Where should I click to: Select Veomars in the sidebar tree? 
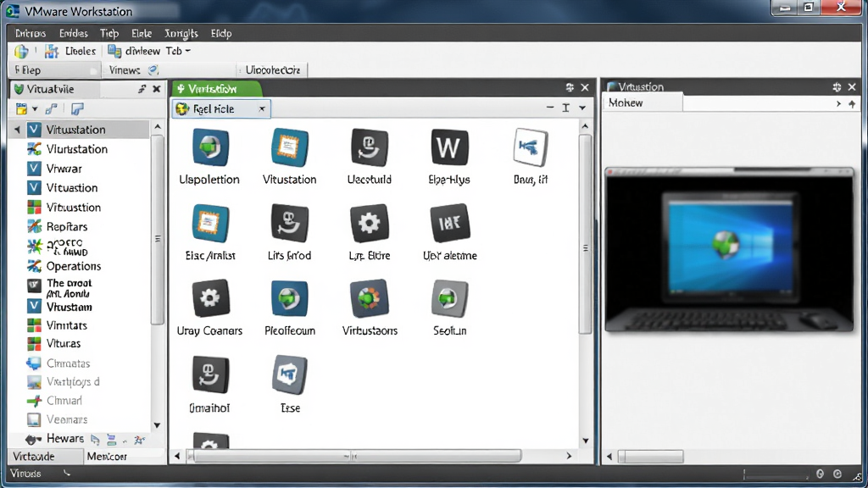67,419
